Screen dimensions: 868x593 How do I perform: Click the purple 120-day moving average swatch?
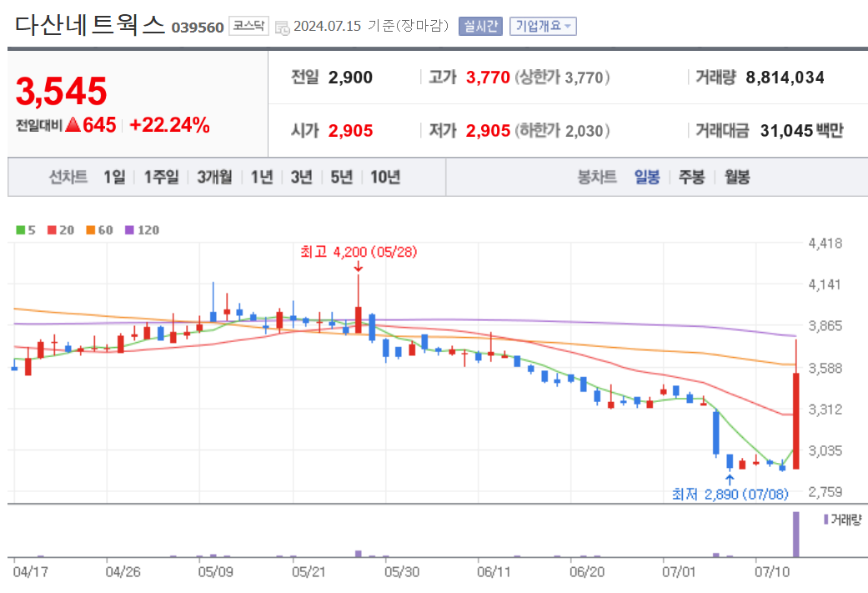129,230
